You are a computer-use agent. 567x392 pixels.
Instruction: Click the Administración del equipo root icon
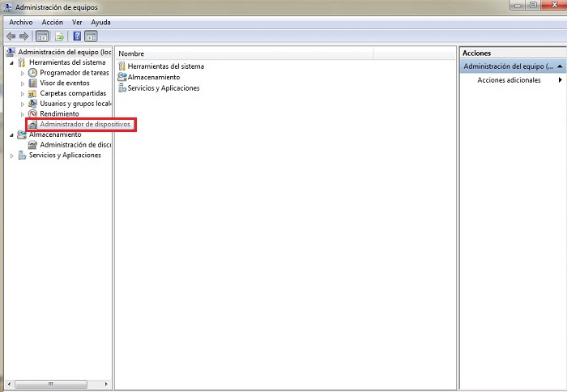11,52
